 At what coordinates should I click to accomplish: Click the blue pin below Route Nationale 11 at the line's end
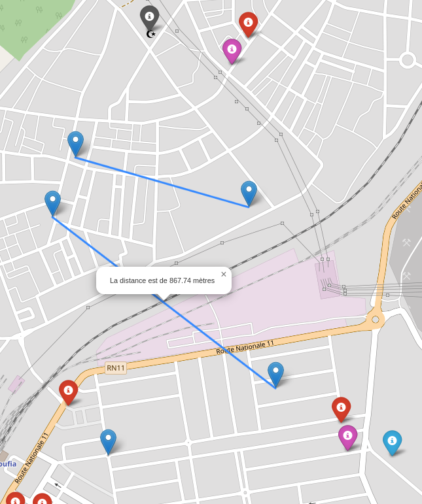coord(275,375)
